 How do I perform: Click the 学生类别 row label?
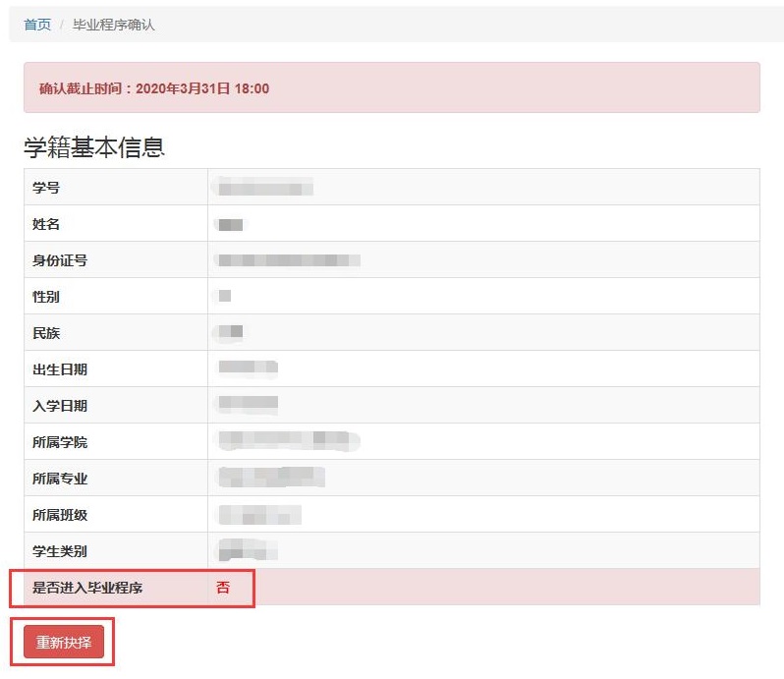click(x=60, y=551)
